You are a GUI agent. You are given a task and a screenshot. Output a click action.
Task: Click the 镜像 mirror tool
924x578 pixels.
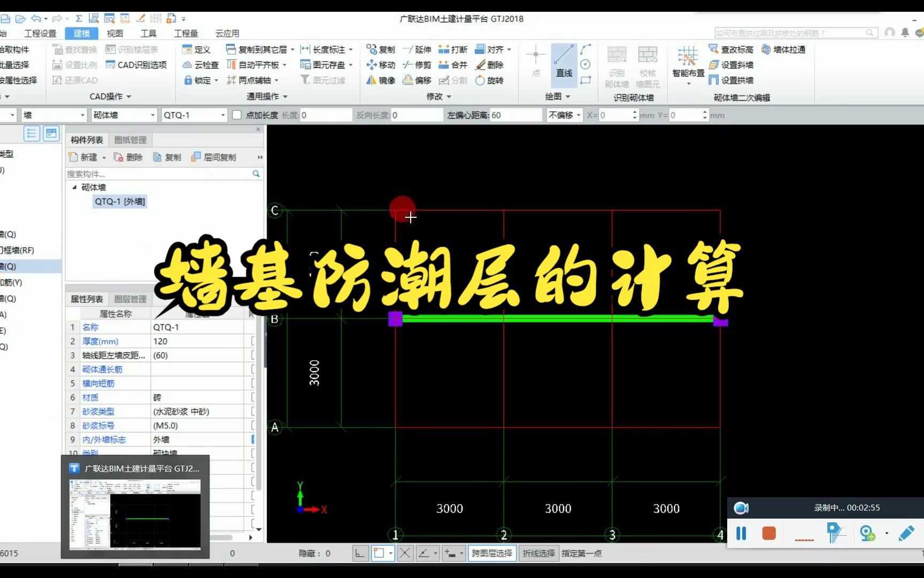[381, 80]
